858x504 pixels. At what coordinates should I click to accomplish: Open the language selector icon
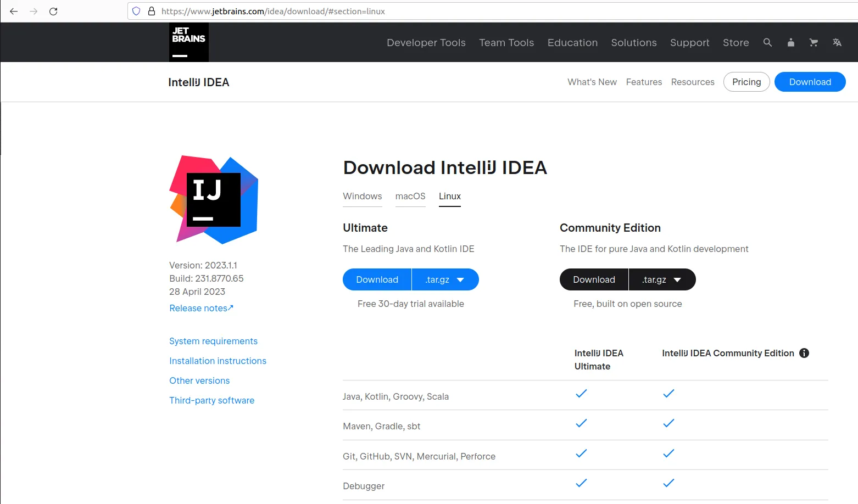(x=837, y=42)
